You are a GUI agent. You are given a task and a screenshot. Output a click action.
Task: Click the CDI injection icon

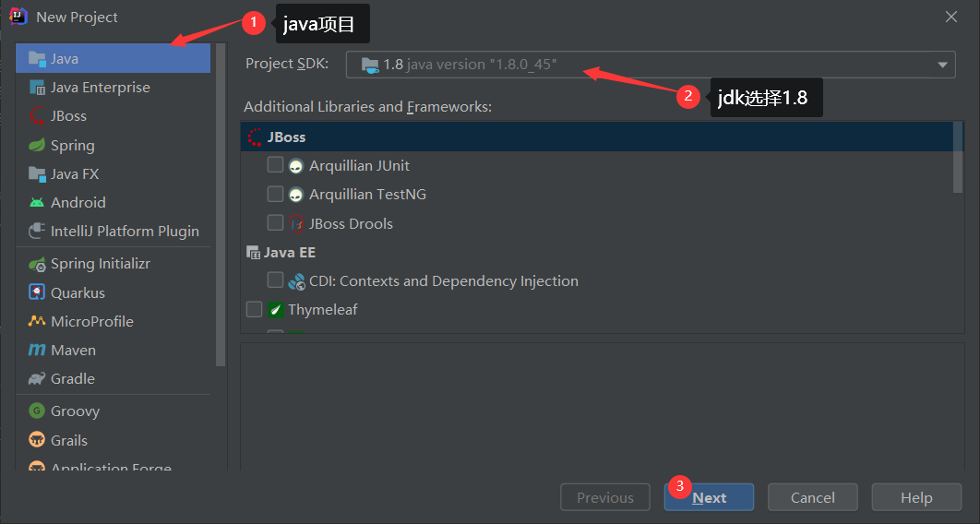pyautogui.click(x=296, y=281)
